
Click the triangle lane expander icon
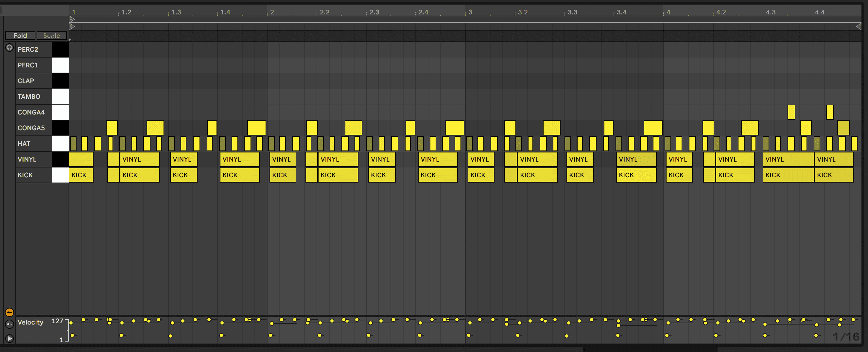pos(9,338)
